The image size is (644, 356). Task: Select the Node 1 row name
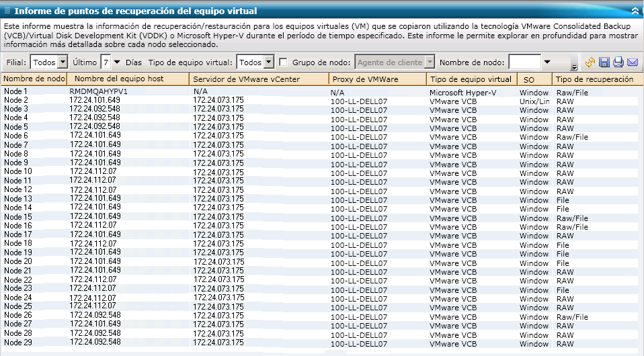(15, 91)
